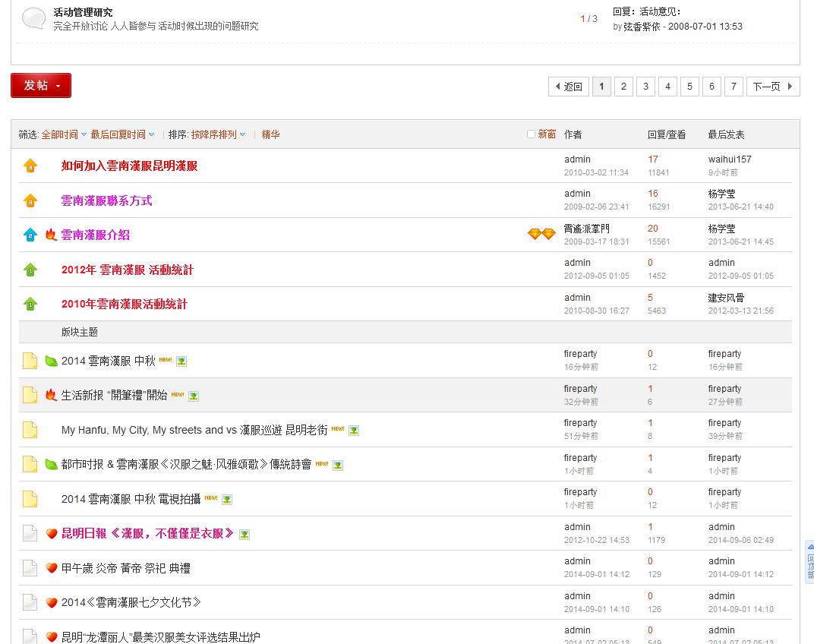
Task: Go to page 3 in pagination
Action: click(645, 87)
